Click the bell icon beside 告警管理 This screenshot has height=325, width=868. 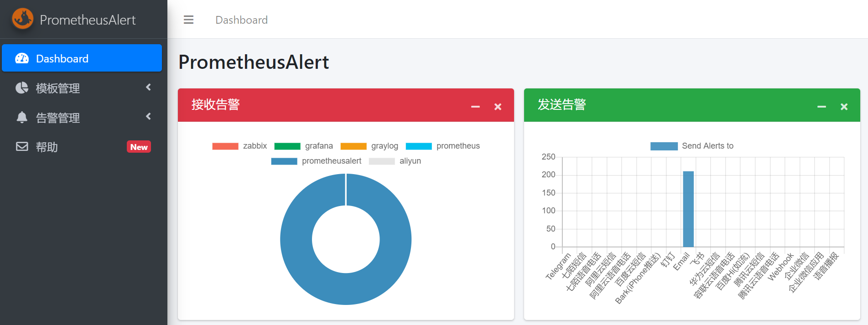pyautogui.click(x=22, y=117)
